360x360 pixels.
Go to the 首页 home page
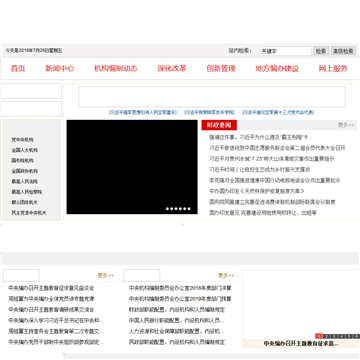pos(18,69)
